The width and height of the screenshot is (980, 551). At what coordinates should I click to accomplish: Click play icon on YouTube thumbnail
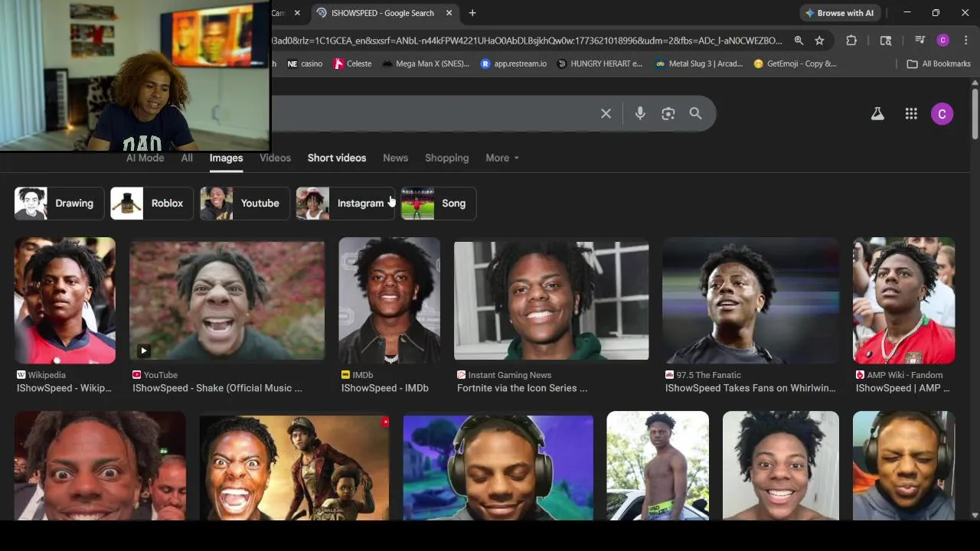click(143, 350)
